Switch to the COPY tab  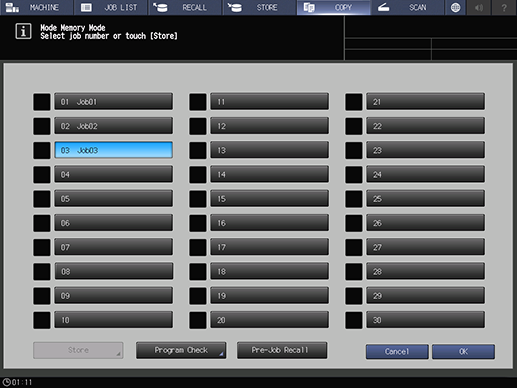click(x=334, y=7)
